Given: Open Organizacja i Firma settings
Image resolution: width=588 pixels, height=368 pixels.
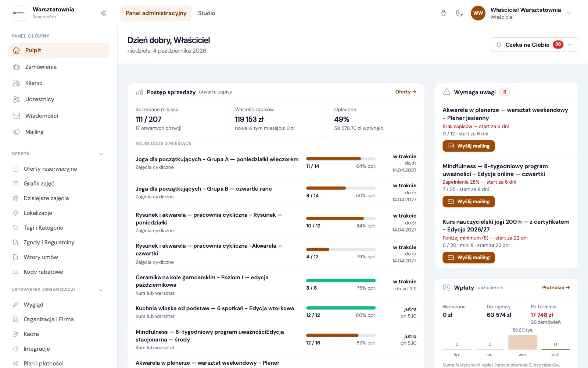Looking at the screenshot, I should pyautogui.click(x=58, y=319).
